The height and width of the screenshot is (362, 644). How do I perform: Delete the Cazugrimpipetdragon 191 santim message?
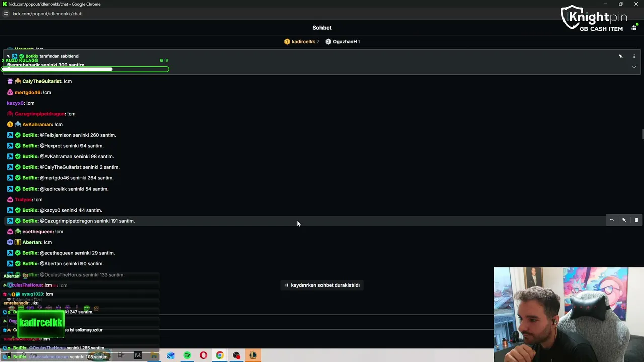pyautogui.click(x=636, y=220)
